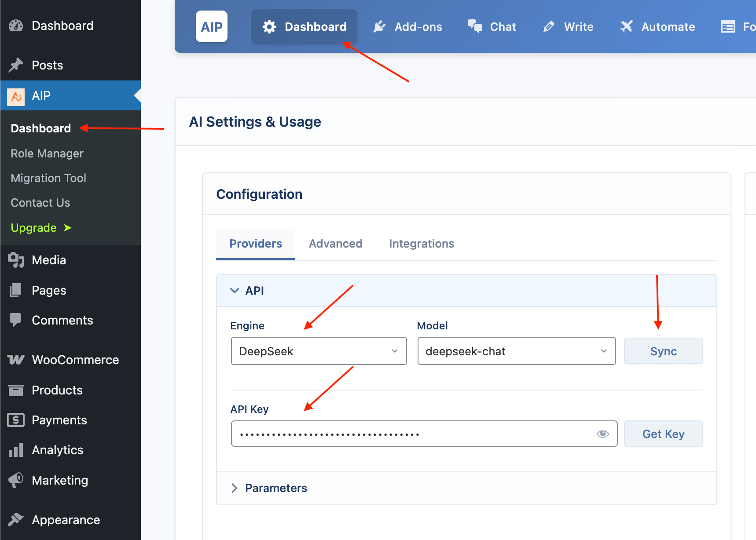The width and height of the screenshot is (756, 540).
Task: Click the Chat bubbles icon
Action: point(475,26)
